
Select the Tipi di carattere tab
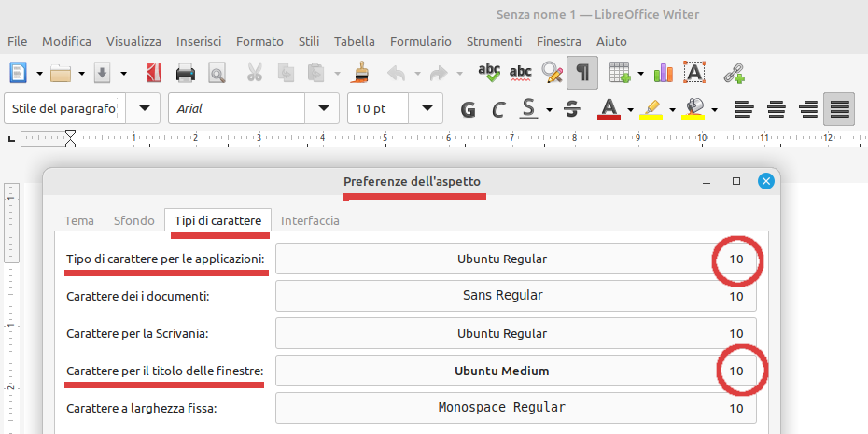tap(217, 220)
